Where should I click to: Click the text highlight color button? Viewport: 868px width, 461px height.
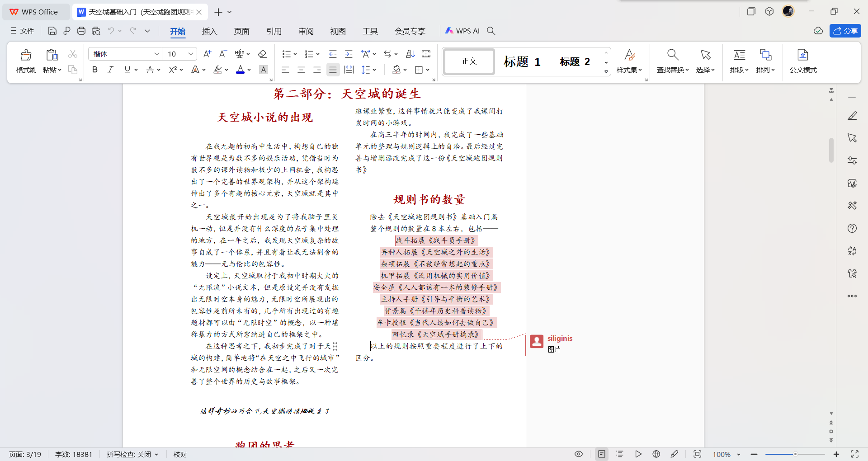pyautogui.click(x=218, y=70)
